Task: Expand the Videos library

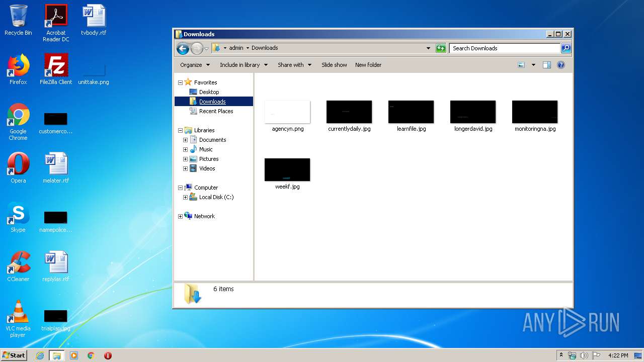Action: pyautogui.click(x=185, y=168)
